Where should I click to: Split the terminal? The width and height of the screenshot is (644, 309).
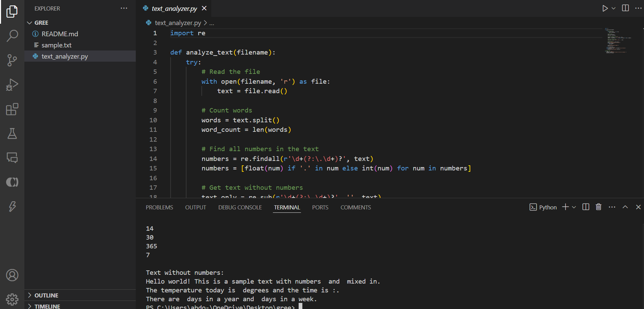(586, 207)
